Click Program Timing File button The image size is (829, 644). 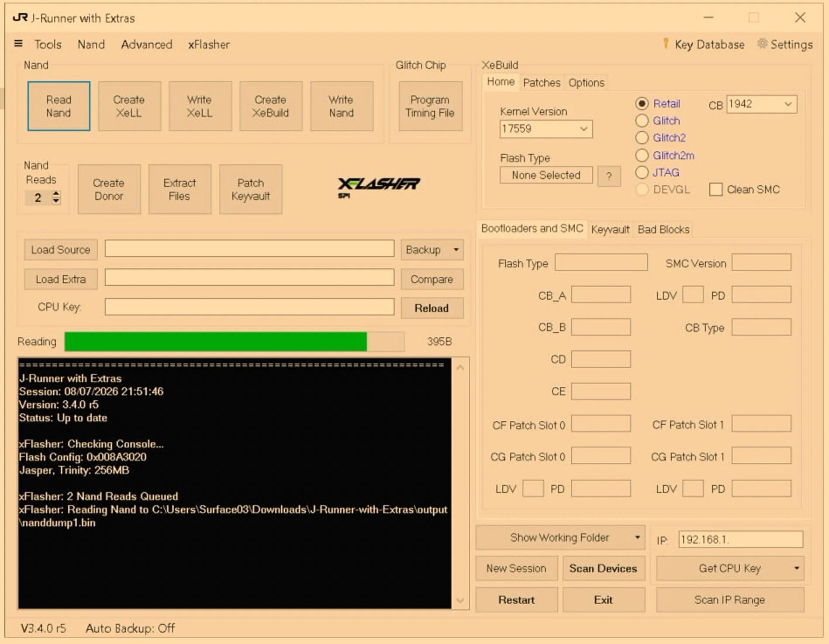pos(430,106)
